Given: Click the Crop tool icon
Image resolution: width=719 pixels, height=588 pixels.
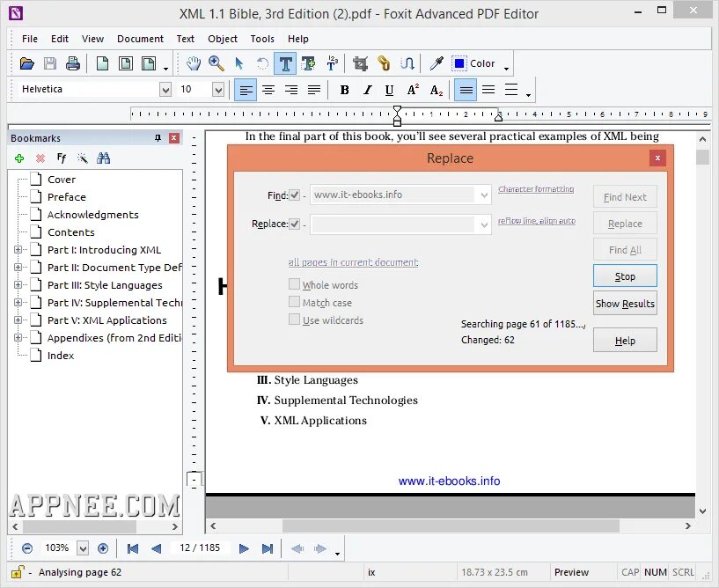Looking at the screenshot, I should pyautogui.click(x=361, y=63).
